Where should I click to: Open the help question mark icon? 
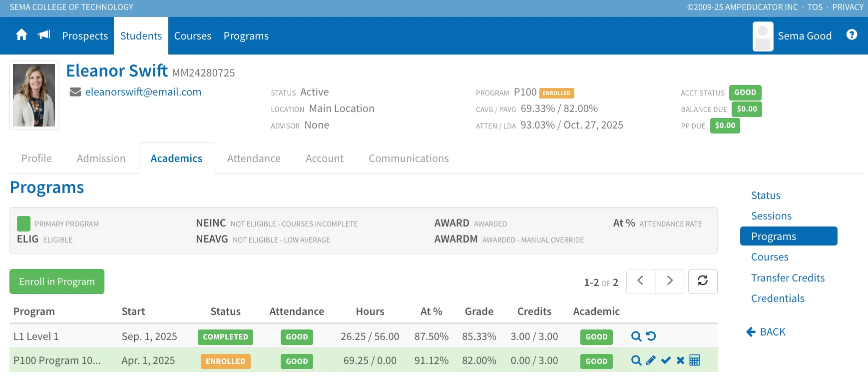852,34
